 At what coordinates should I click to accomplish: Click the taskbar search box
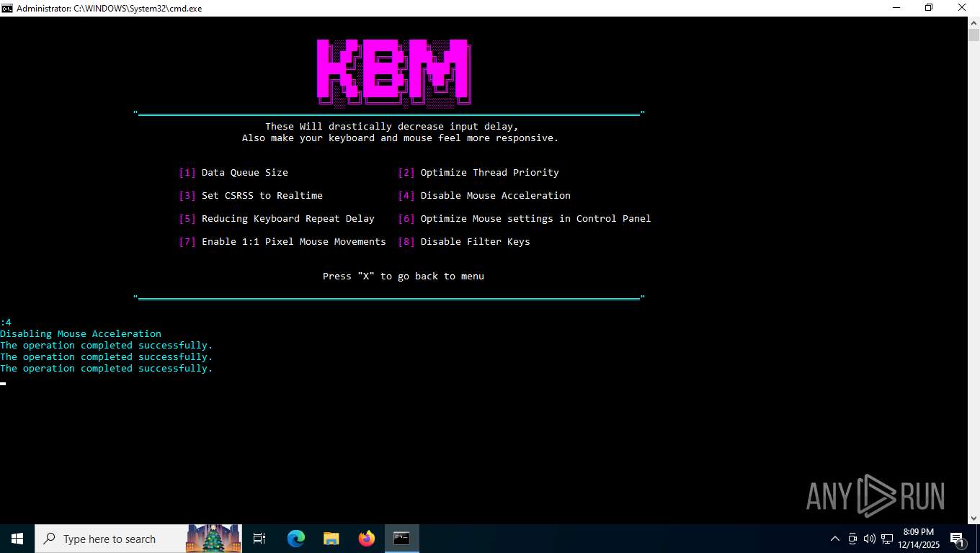tap(138, 539)
